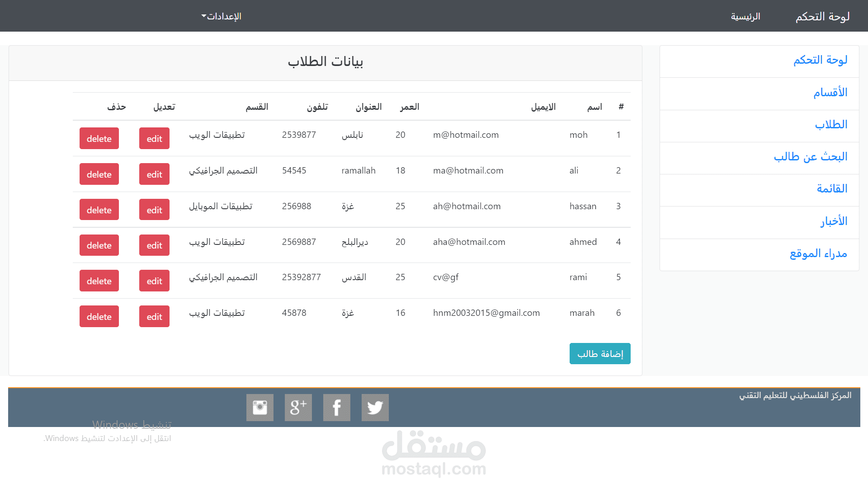This screenshot has width=868, height=488.
Task: Expand the الإعدادات dropdown in navbar
Action: pyautogui.click(x=222, y=16)
